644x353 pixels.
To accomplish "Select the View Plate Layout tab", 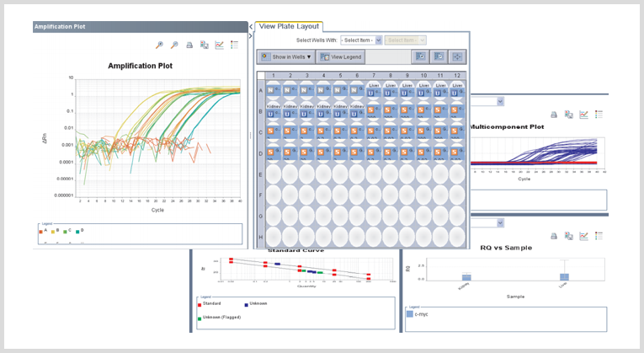I will click(x=289, y=26).
